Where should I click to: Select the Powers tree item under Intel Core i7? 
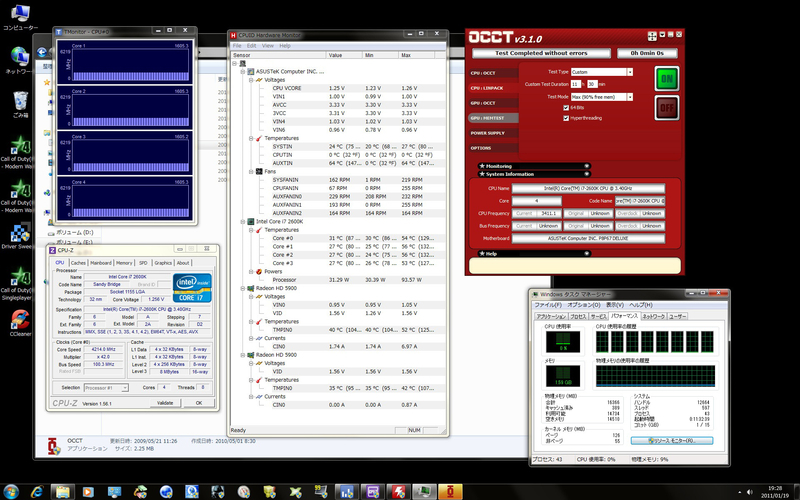273,272
